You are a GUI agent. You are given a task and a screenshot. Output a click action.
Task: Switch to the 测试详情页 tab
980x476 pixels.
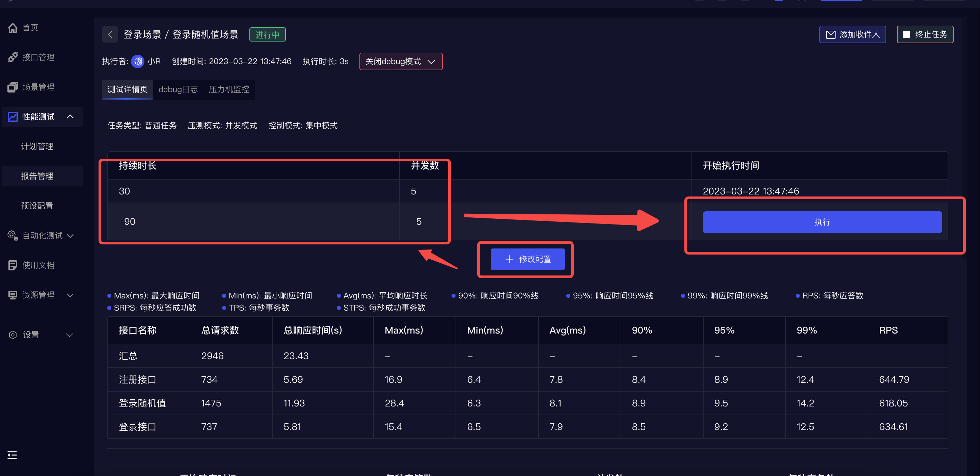pos(127,89)
